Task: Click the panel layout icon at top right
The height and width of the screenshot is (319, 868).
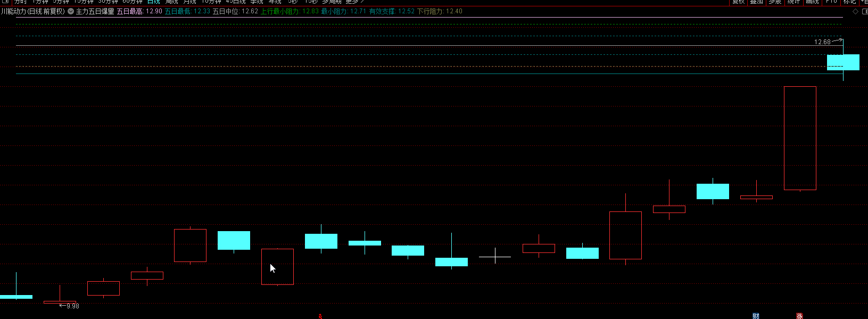Action: tap(864, 11)
